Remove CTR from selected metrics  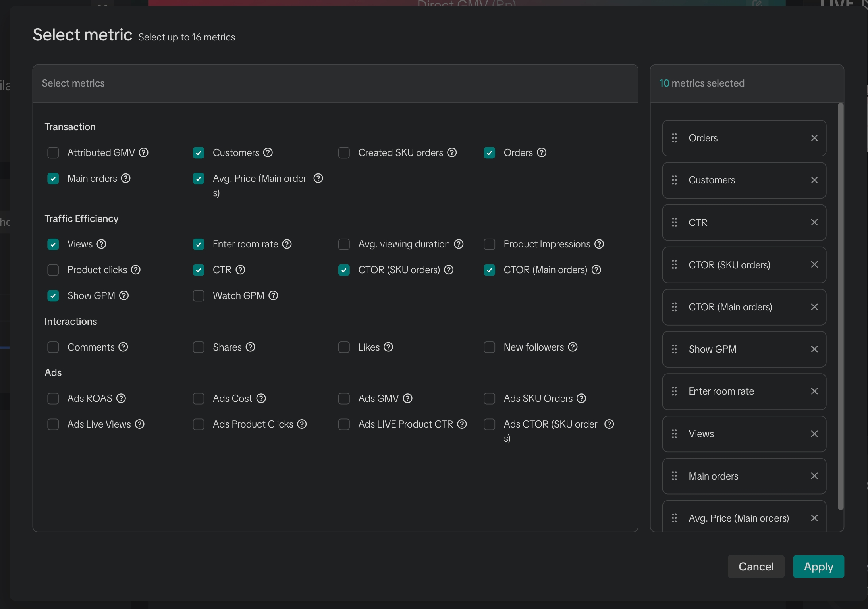(x=814, y=222)
